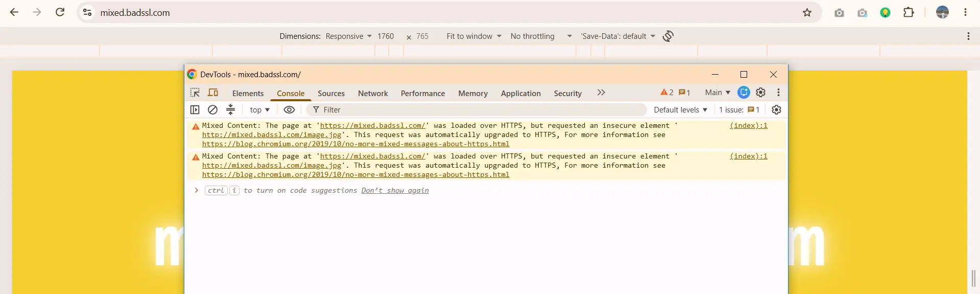Maximize the DevTools window
The width and height of the screenshot is (980, 294).
(x=744, y=74)
